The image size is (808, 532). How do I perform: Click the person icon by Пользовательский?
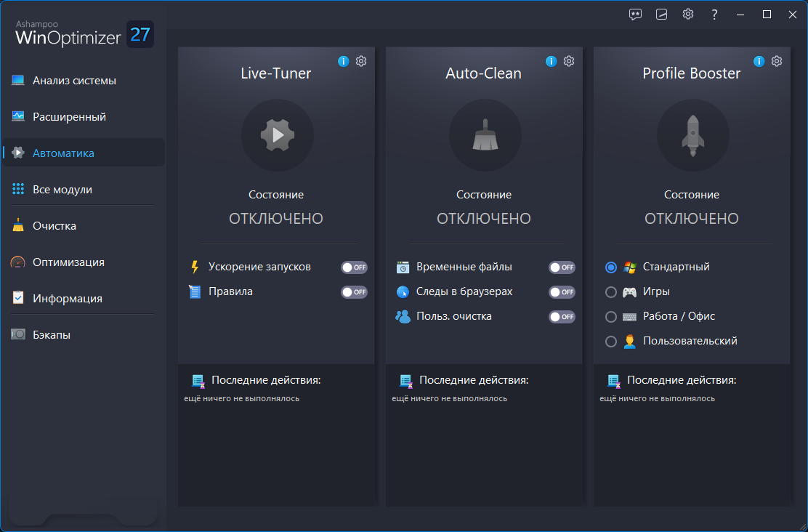tap(629, 342)
